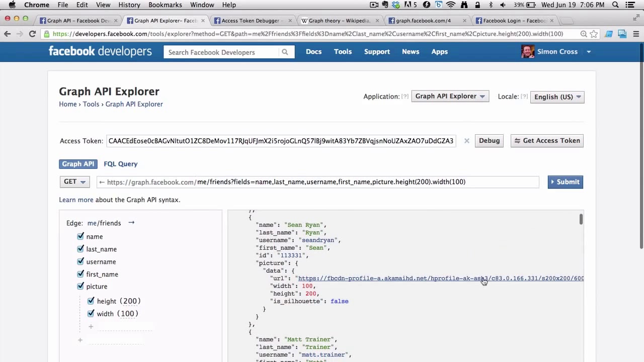The height and width of the screenshot is (362, 644).
Task: Click the plus icon to add a field below picture
Action: pos(80,340)
